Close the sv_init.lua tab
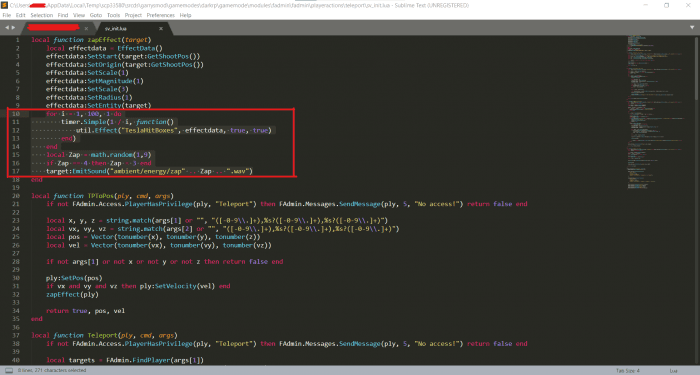Image resolution: width=700 pixels, height=375 pixels. tap(161, 29)
